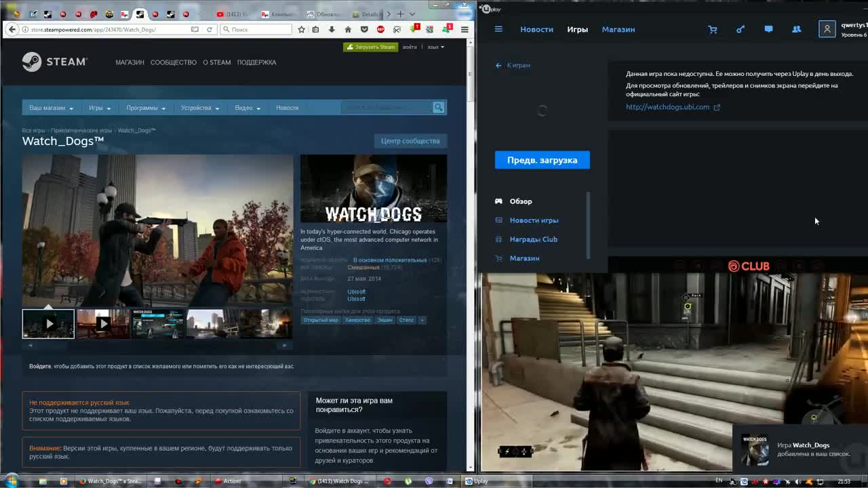Click the first Ubisoft developer link
Image resolution: width=868 pixels, height=488 pixels.
pyautogui.click(x=356, y=291)
